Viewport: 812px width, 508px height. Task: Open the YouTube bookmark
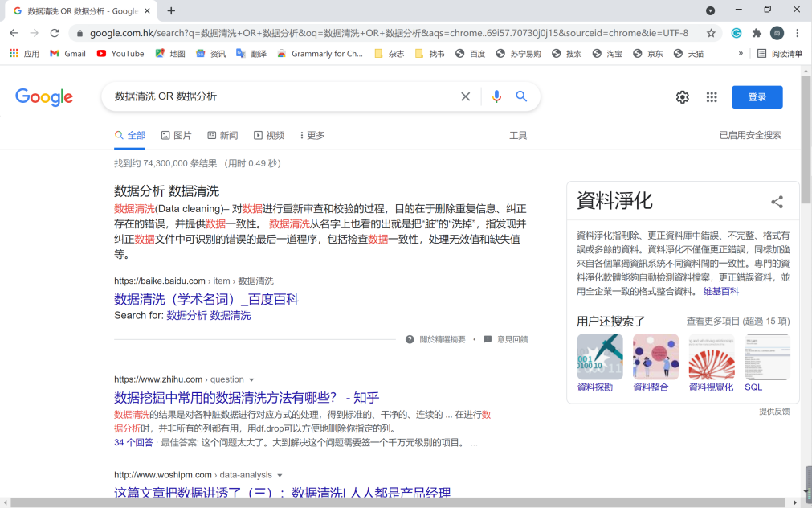tap(120, 53)
